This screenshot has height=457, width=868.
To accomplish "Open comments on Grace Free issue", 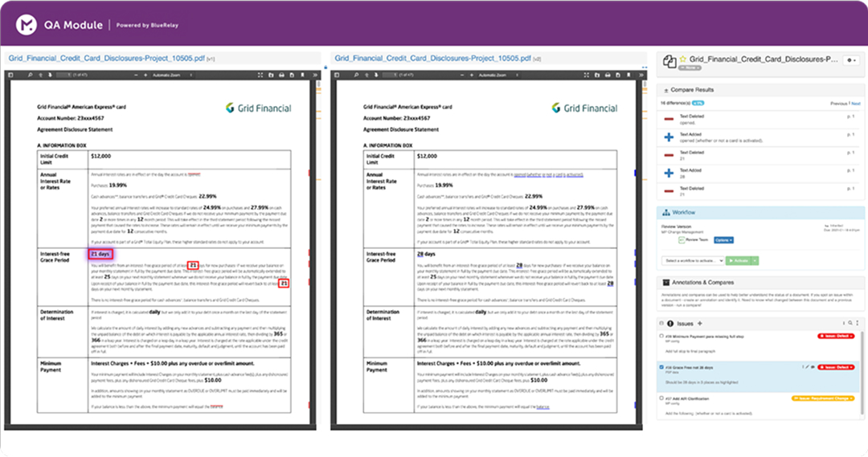I will [x=813, y=367].
